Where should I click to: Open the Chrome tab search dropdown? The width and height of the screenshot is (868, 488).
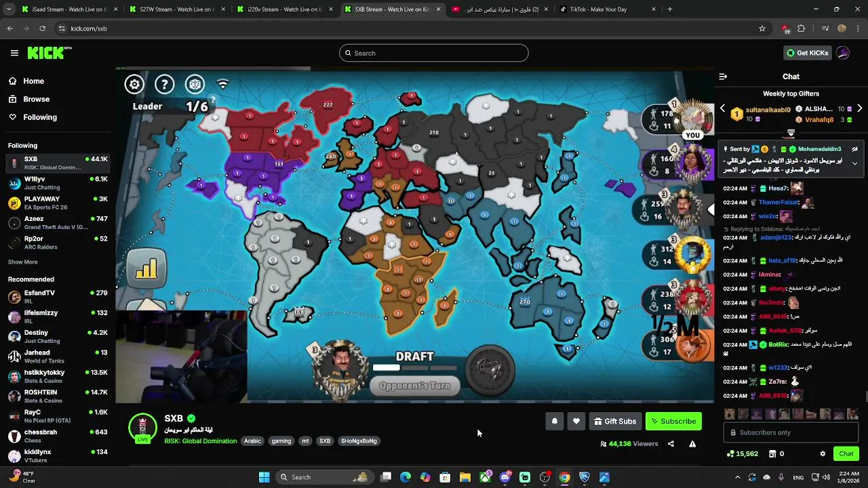9,9
